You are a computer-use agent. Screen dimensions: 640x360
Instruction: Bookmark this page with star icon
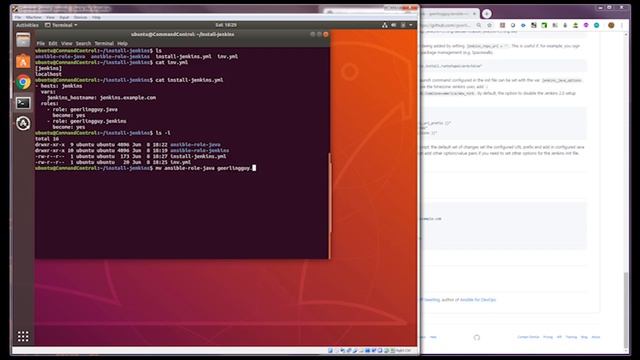coord(489,25)
